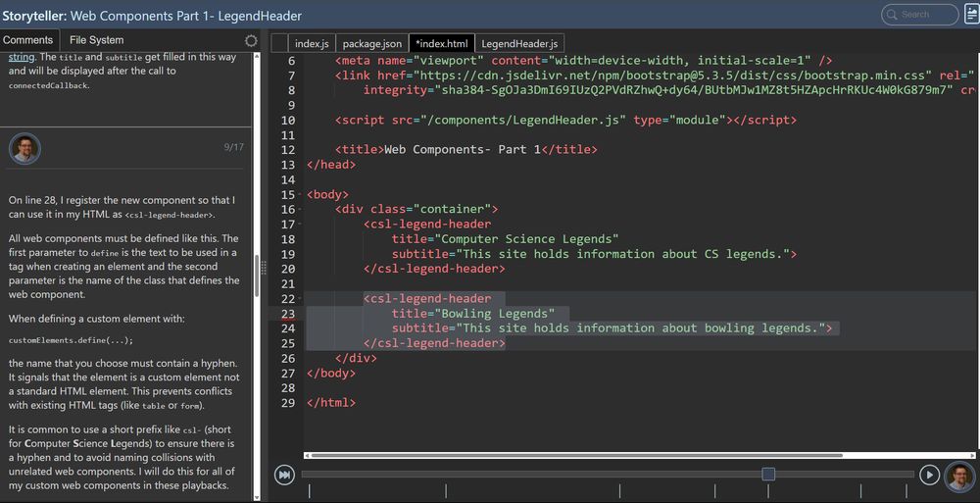Click the CS legends subtitle on line 19
980x503 pixels.
(595, 254)
